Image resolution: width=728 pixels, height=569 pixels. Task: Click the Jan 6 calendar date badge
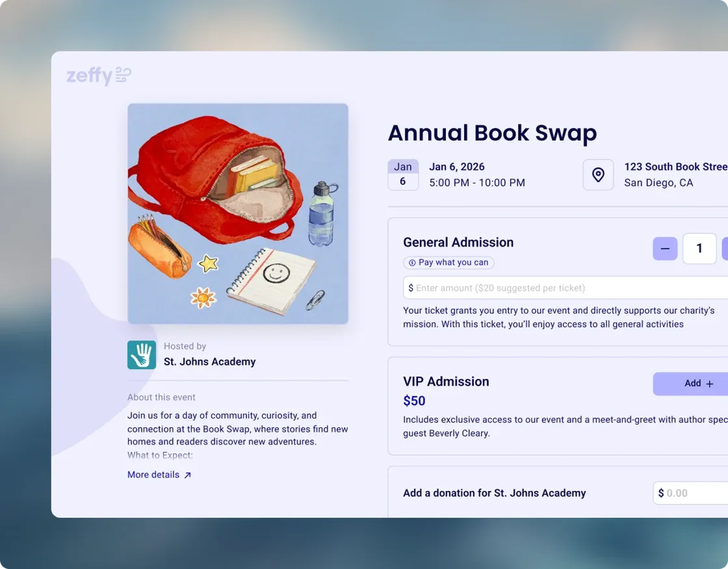point(403,175)
